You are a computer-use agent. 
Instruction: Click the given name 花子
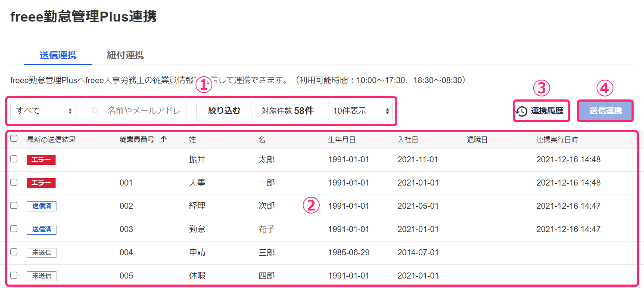(267, 229)
